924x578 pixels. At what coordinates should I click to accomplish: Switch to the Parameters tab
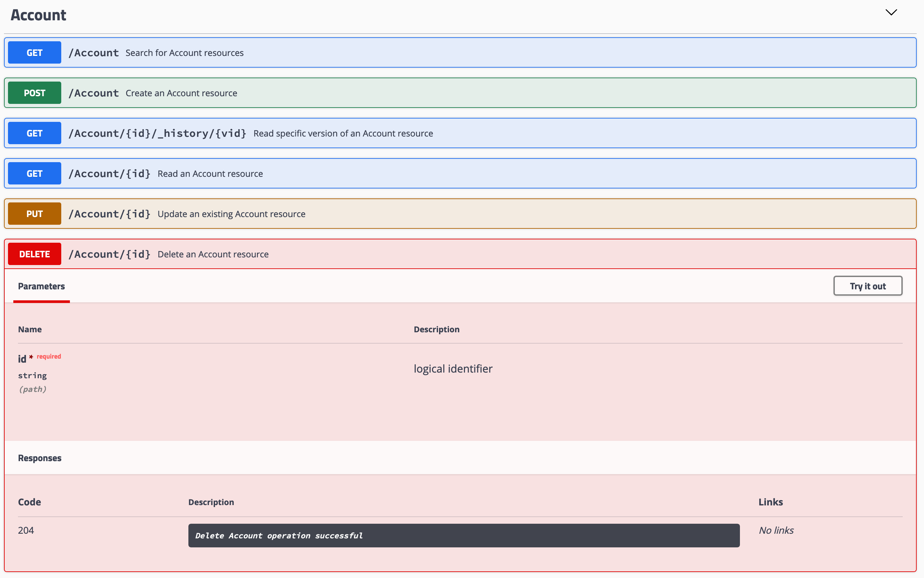(x=41, y=286)
